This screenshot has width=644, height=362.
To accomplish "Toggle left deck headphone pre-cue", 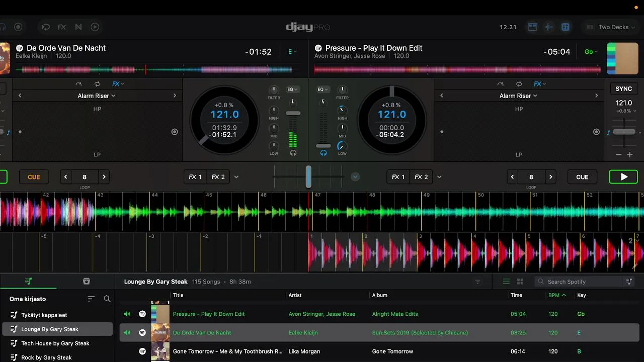I will [x=293, y=153].
